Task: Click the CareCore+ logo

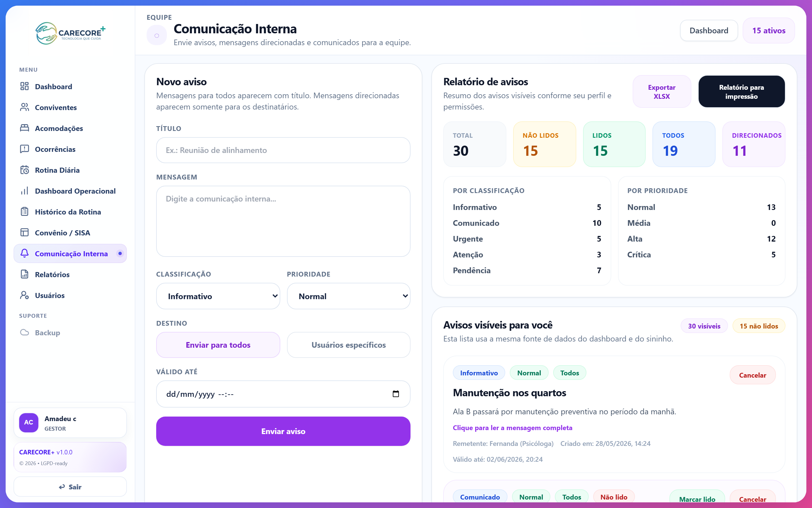Action: [x=70, y=33]
